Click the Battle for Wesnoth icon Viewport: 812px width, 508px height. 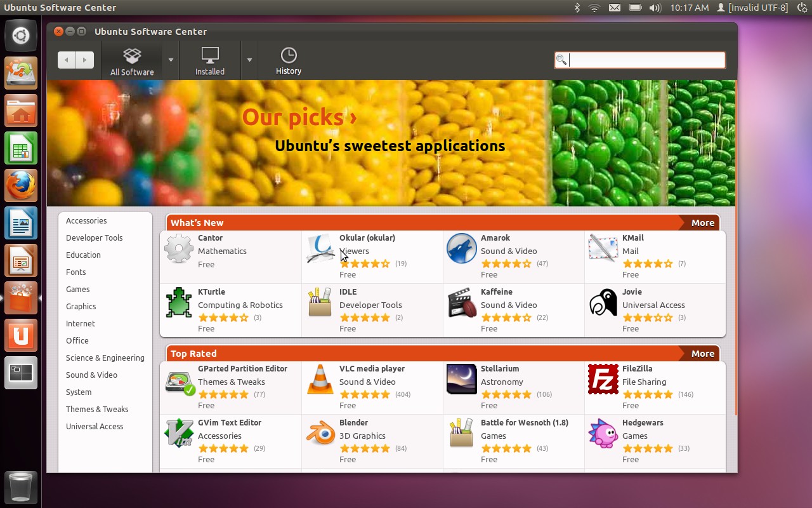462,433
